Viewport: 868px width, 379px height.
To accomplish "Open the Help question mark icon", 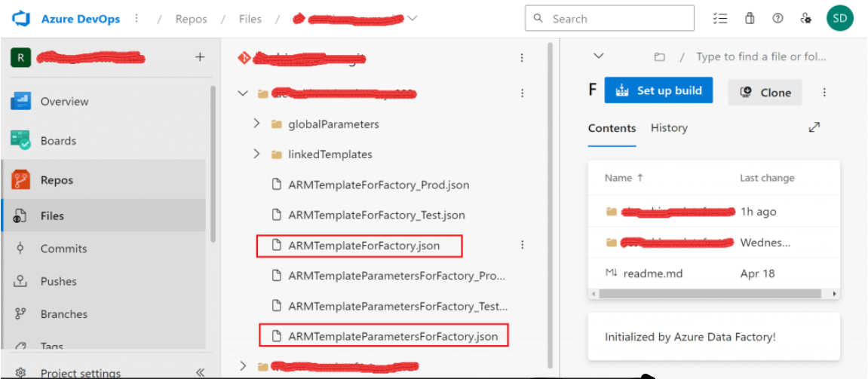I will [x=778, y=18].
